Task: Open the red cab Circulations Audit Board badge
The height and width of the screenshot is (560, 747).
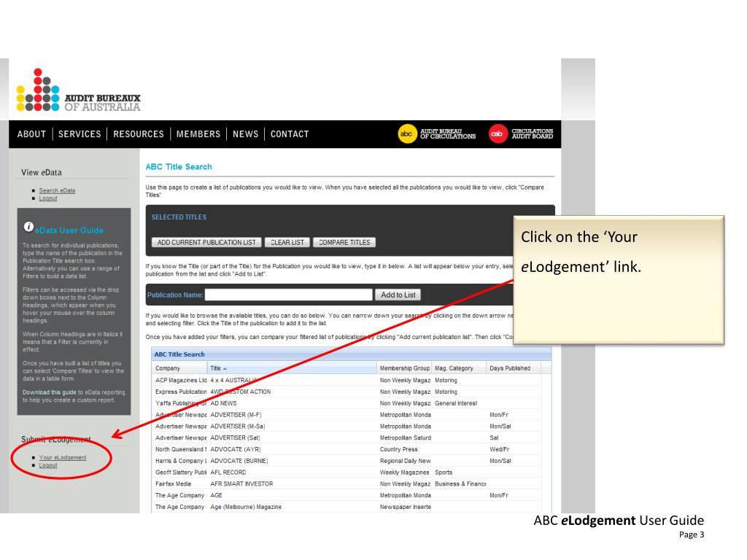Action: [x=521, y=134]
